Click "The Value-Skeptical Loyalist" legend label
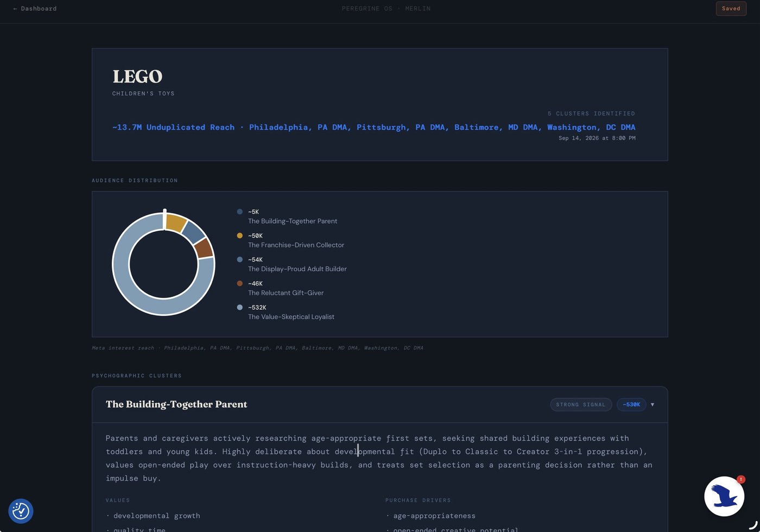Image resolution: width=760 pixels, height=532 pixels. coord(291,316)
